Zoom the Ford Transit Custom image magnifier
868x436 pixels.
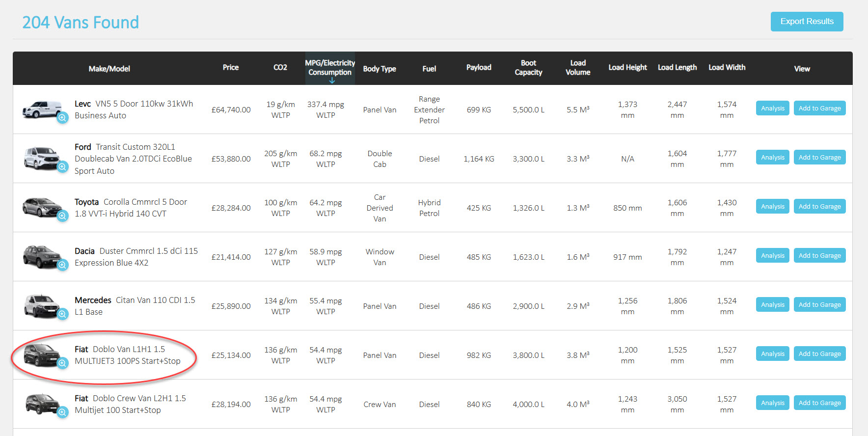(x=62, y=166)
